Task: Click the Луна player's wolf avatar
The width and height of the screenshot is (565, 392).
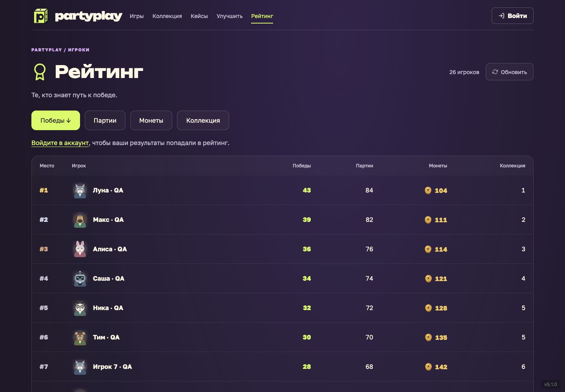Action: 80,190
